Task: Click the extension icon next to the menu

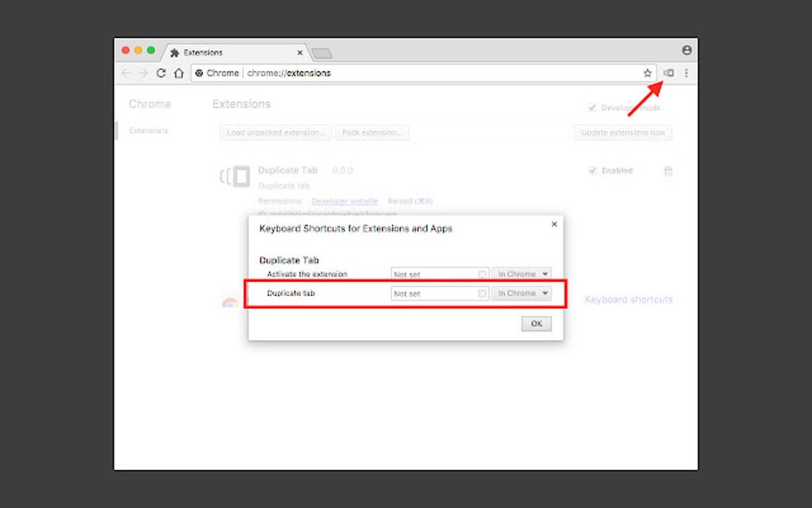Action: coord(670,72)
